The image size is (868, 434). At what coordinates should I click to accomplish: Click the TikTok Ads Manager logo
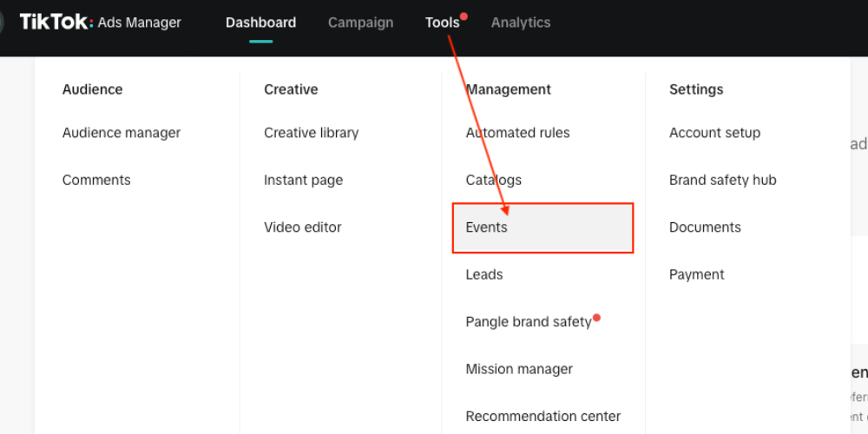pos(100,23)
